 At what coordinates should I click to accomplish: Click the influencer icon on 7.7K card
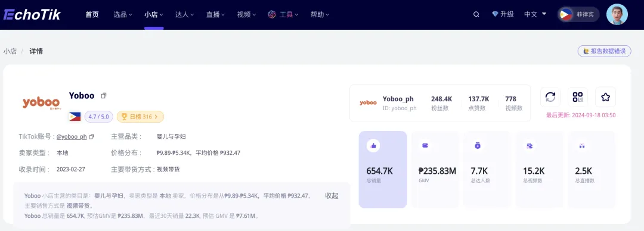pyautogui.click(x=477, y=146)
